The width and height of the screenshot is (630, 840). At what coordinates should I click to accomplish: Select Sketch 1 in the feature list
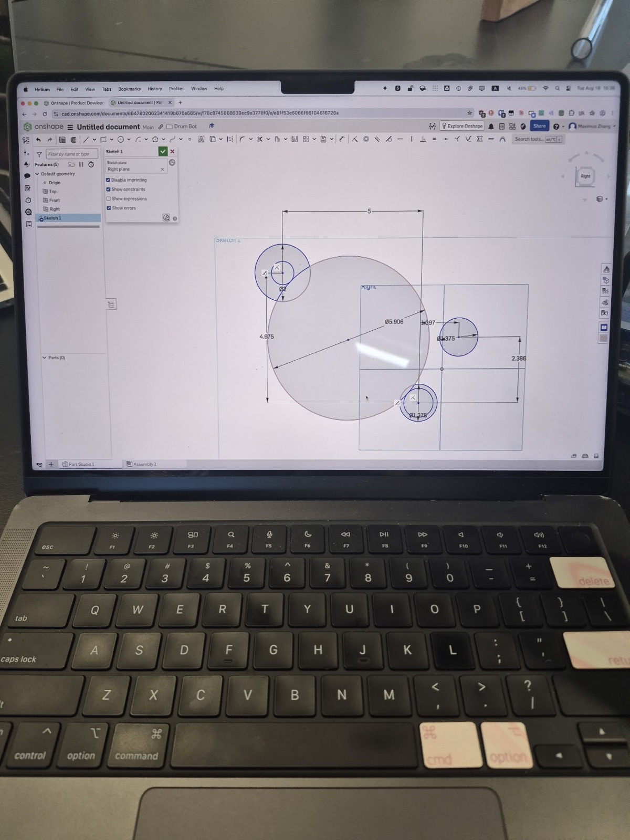point(68,218)
